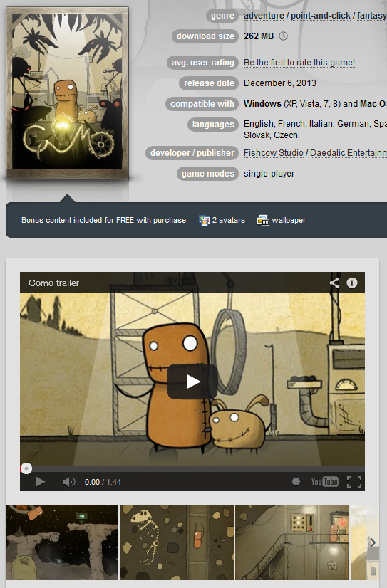Click the genre label pill

[x=222, y=16]
